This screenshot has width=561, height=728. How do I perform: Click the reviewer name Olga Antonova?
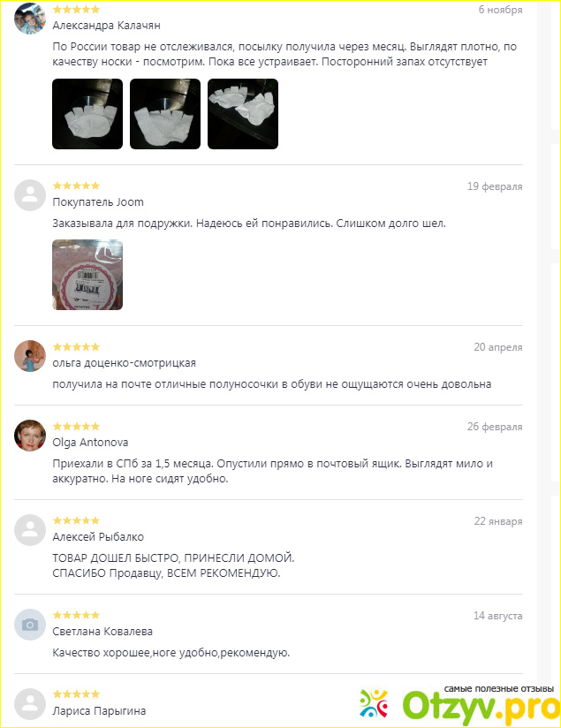point(90,443)
